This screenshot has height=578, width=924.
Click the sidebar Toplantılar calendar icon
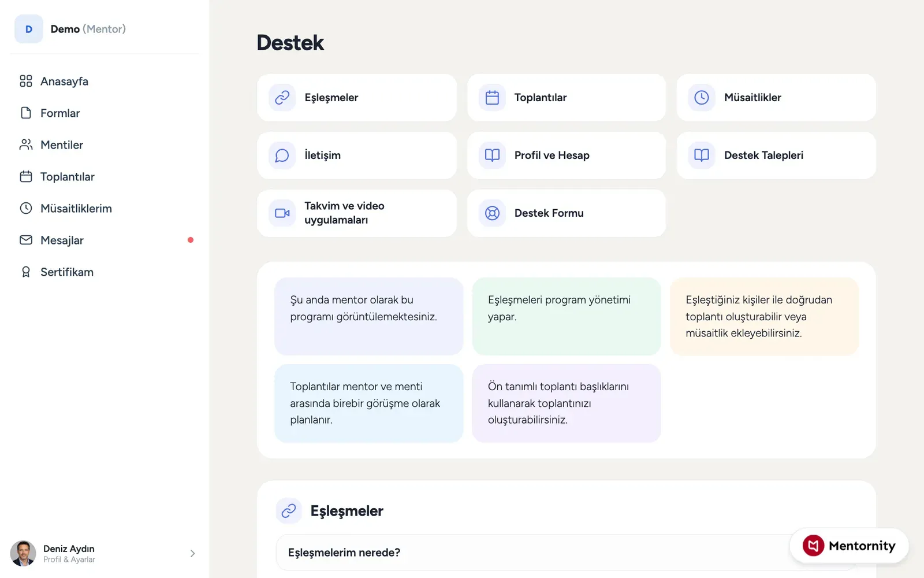point(26,176)
